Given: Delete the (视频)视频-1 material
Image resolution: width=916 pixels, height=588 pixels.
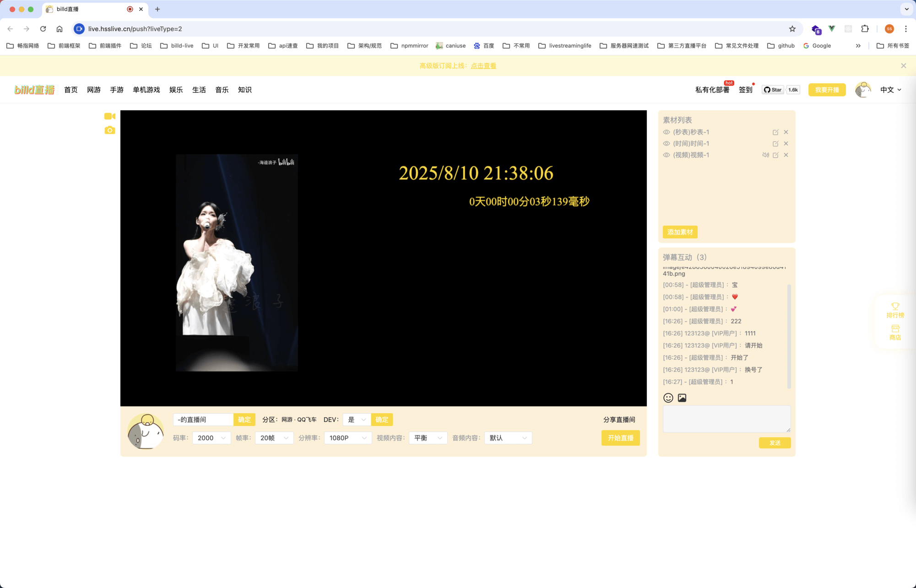Looking at the screenshot, I should 786,155.
